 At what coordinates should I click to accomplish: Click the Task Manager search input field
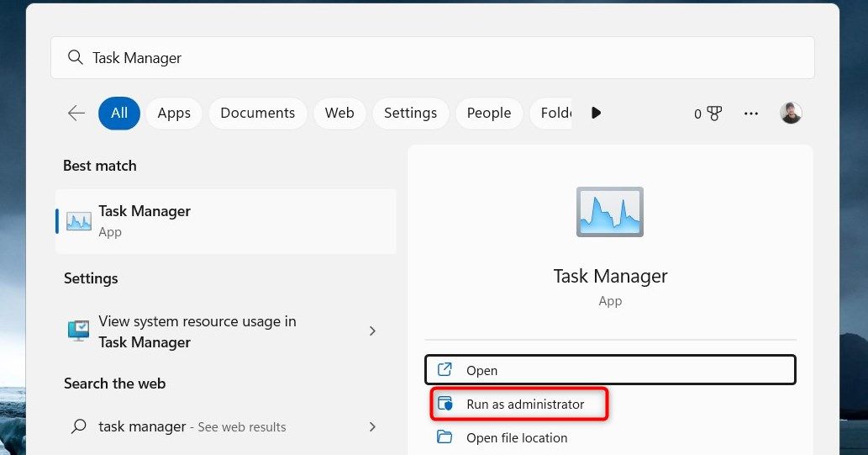pos(433,58)
